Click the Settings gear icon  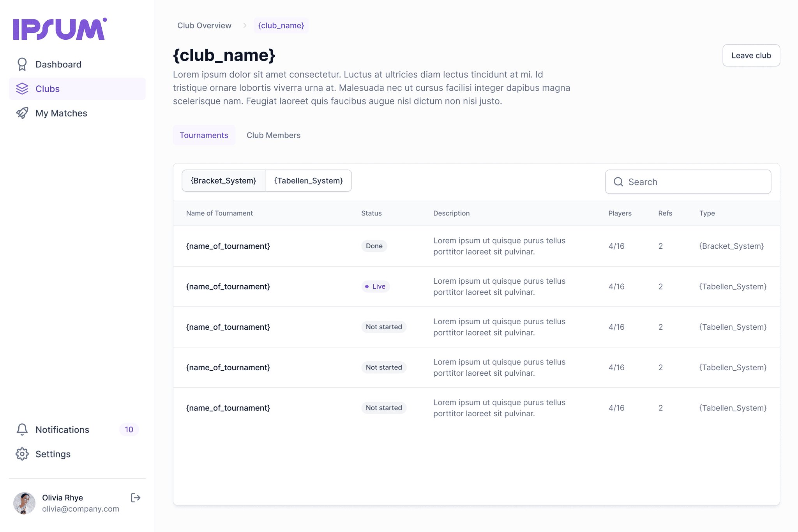click(x=22, y=454)
